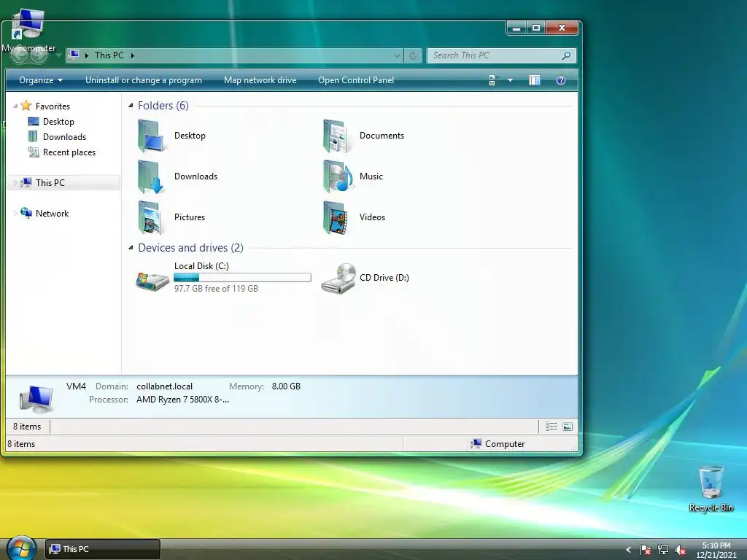Click Open Control Panel
This screenshot has width=747, height=560.
(356, 80)
